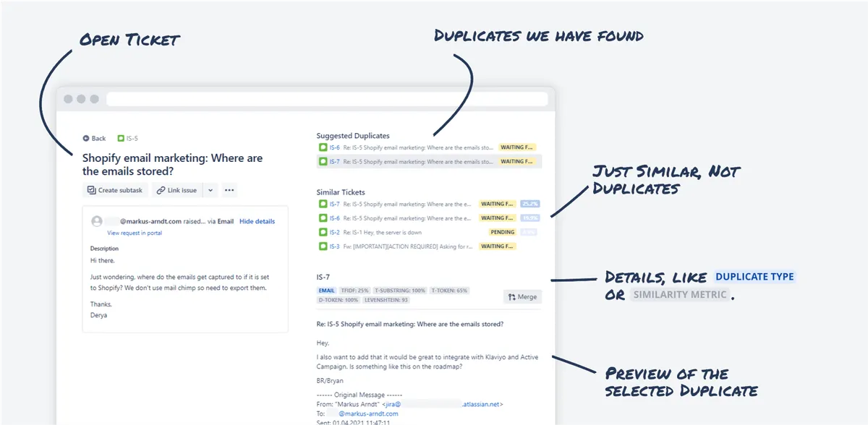
Task: Select IS-7 title text in Suggested Duplicates
Action: coord(418,161)
